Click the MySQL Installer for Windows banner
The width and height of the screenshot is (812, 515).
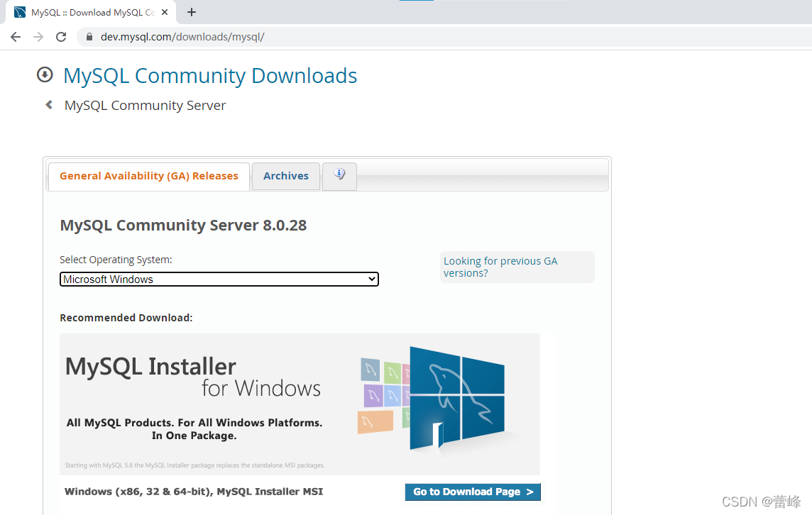click(300, 404)
